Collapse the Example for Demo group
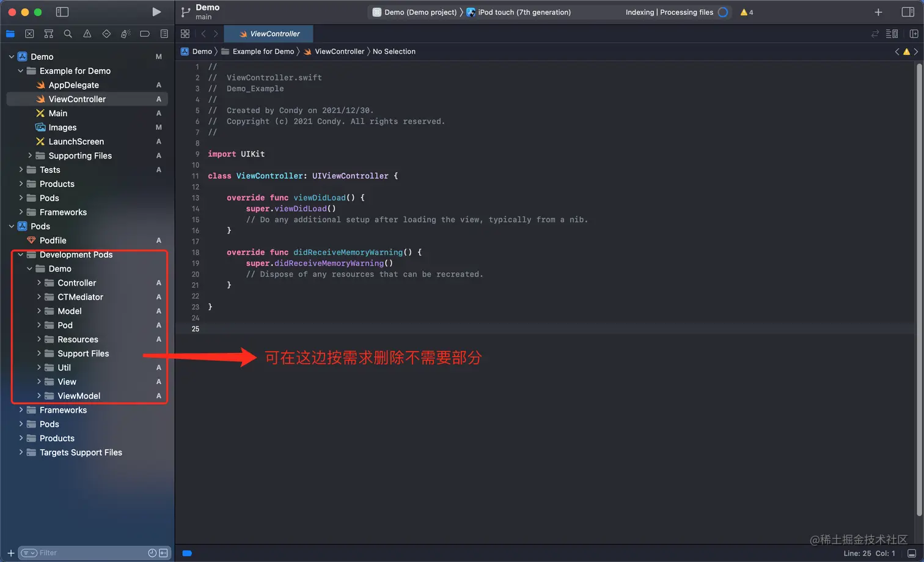The height and width of the screenshot is (562, 924). coord(20,71)
